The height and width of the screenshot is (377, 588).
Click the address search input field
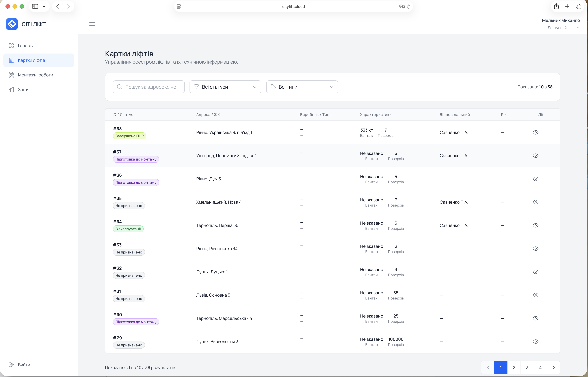[x=150, y=87]
